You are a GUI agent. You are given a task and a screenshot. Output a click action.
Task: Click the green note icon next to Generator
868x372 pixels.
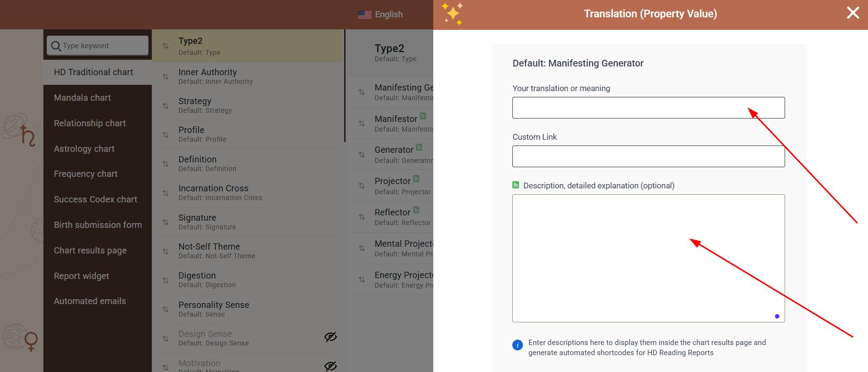coord(419,147)
